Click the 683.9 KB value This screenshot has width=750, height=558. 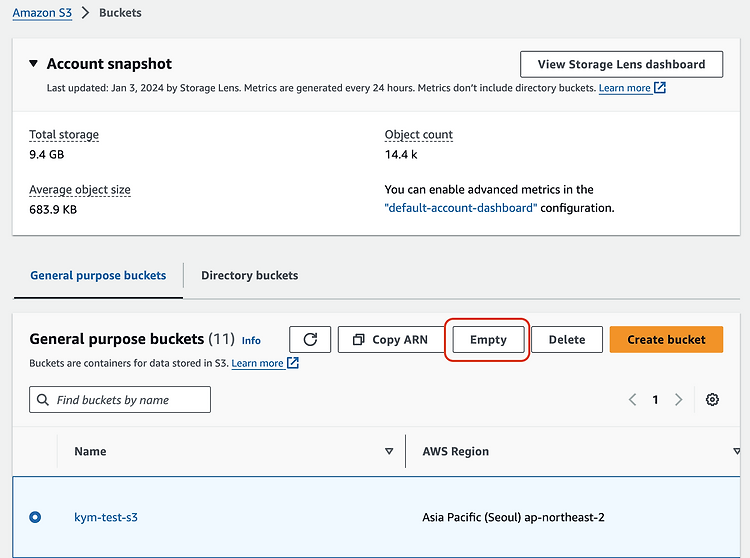[53, 209]
